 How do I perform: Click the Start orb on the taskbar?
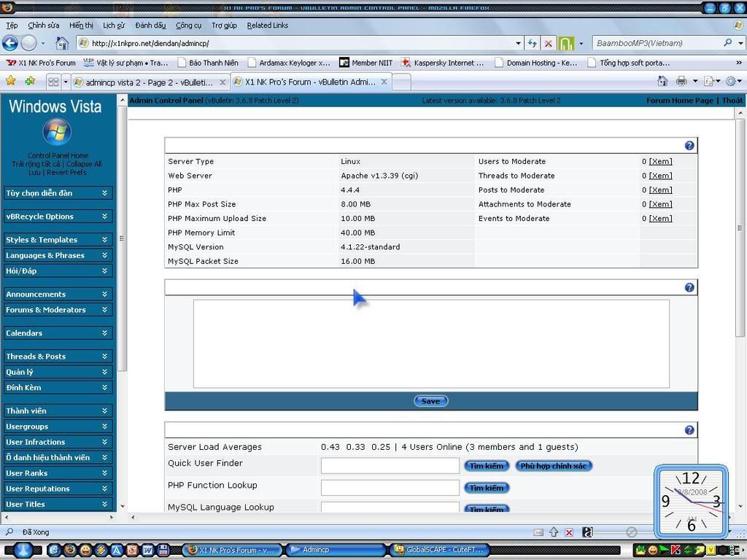click(x=22, y=551)
